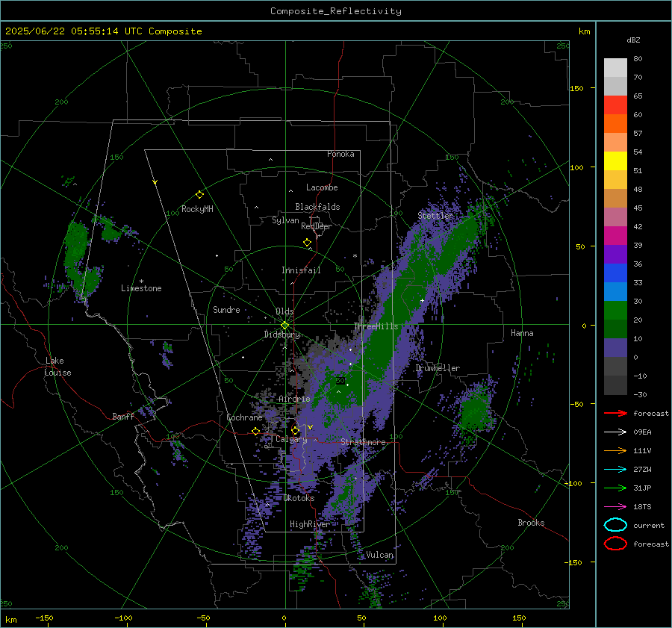Select the Innisfail city label
Image resolution: width=672 pixels, height=628 pixels.
(x=301, y=270)
